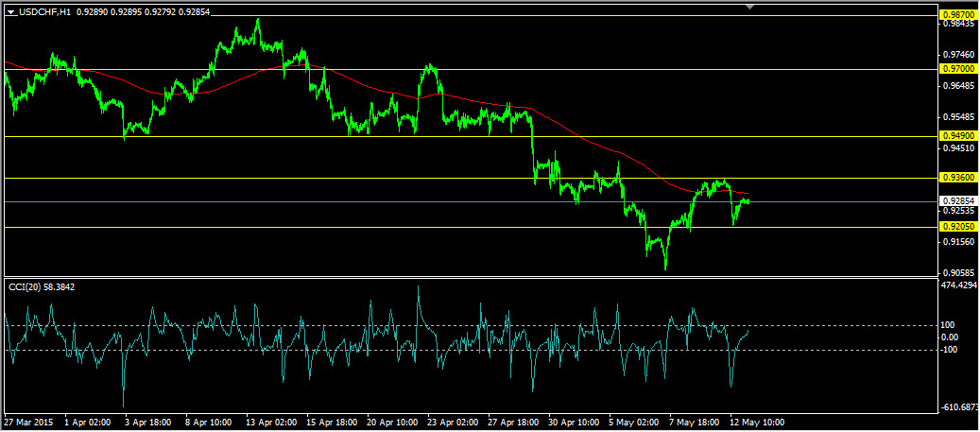The image size is (980, 432).
Task: Click the 0.96485 price scale value
Action: point(960,86)
